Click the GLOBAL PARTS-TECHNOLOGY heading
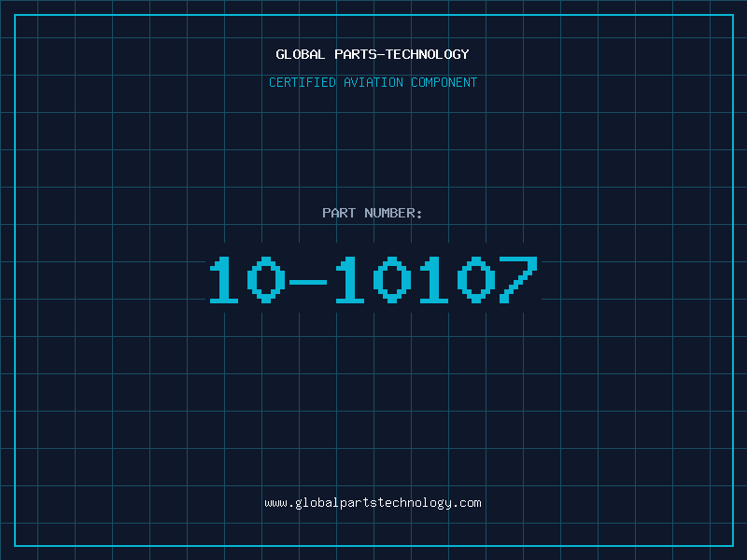Screen dimensions: 747x560 373,54
